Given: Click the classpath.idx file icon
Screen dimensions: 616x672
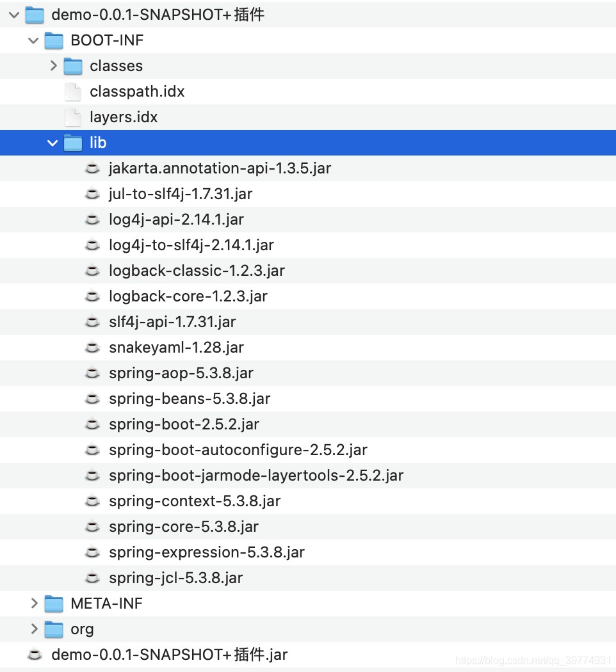Looking at the screenshot, I should [x=72, y=92].
